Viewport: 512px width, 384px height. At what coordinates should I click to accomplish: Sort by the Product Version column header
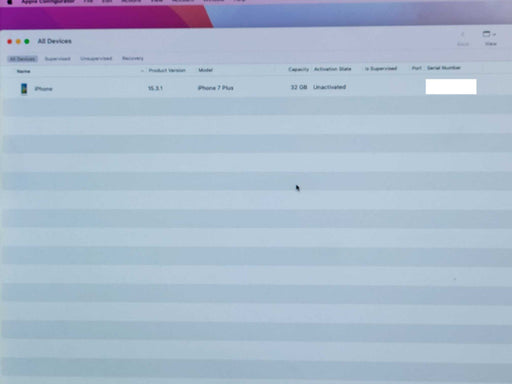(x=167, y=70)
